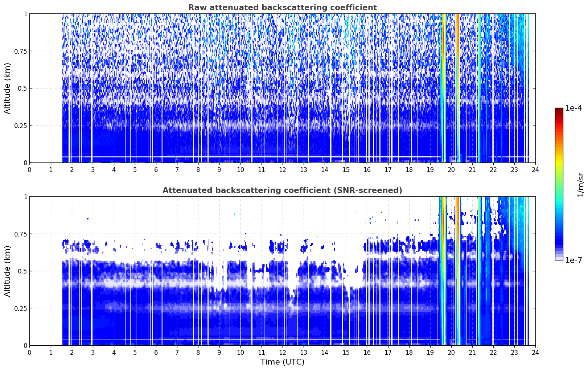Click the 0.25 altitude tick on the bottom plot
Screen dimensions: 588x370
pos(21,308)
